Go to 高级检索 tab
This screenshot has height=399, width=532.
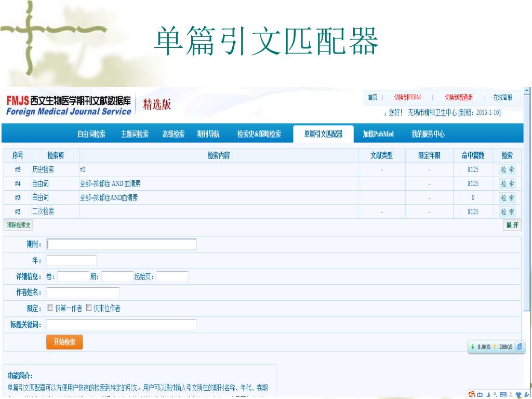pyautogui.click(x=174, y=134)
